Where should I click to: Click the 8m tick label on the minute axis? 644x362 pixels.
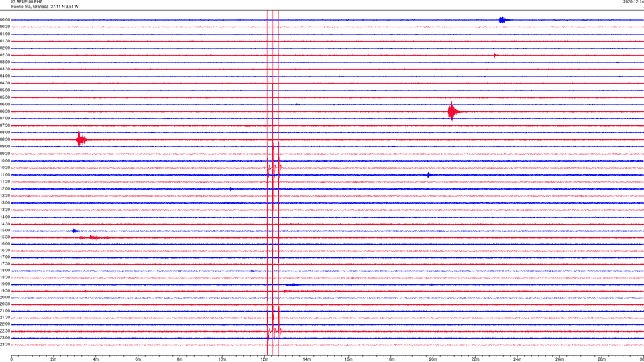click(x=180, y=359)
